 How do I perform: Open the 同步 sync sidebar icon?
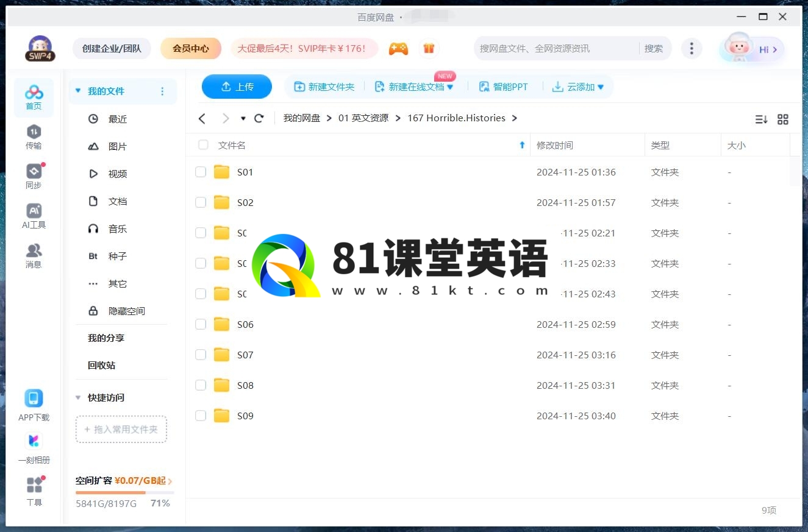point(34,177)
